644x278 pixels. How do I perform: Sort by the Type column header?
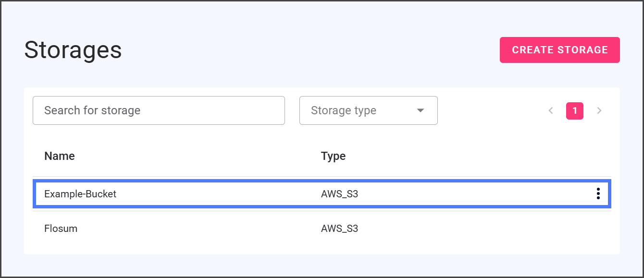point(333,156)
